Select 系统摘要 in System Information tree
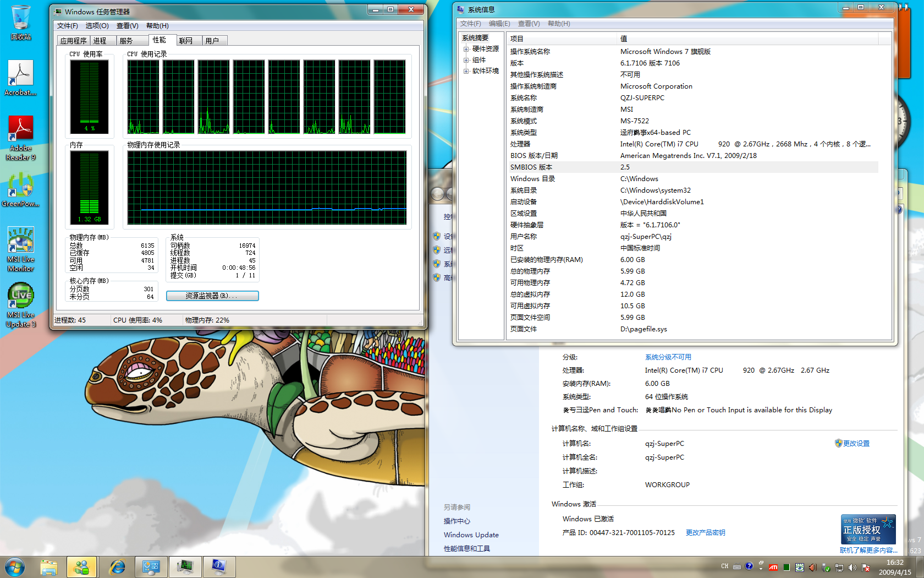 [x=475, y=38]
